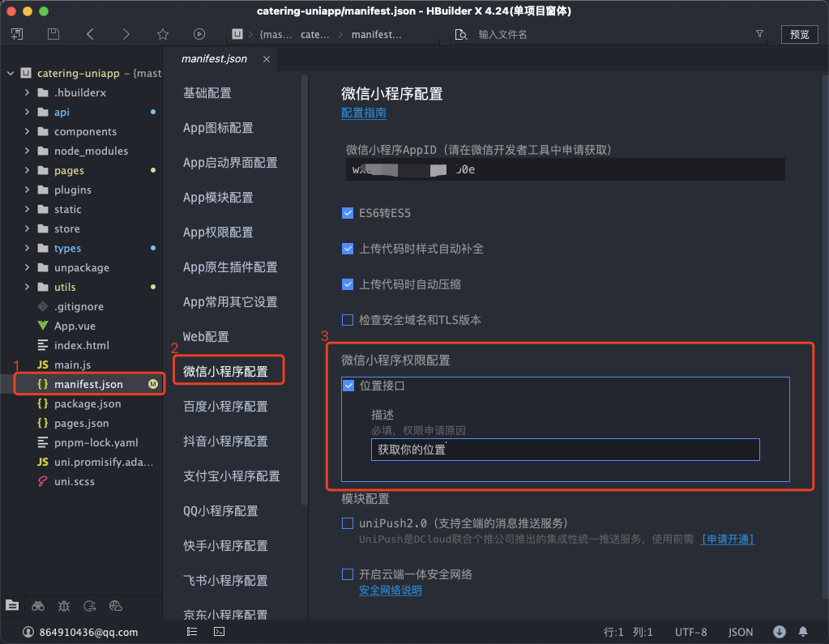Expand the api folder
829x644 pixels.
point(27,112)
